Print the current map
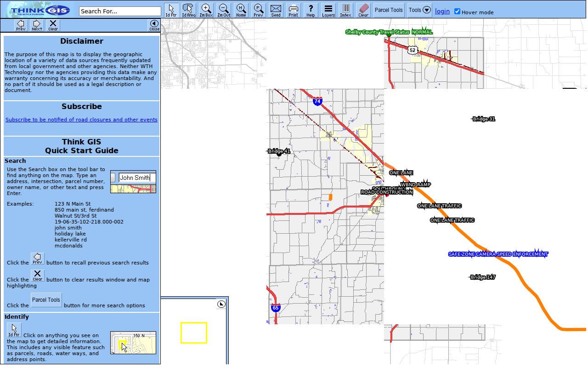This screenshot has width=588, height=368. 293,10
